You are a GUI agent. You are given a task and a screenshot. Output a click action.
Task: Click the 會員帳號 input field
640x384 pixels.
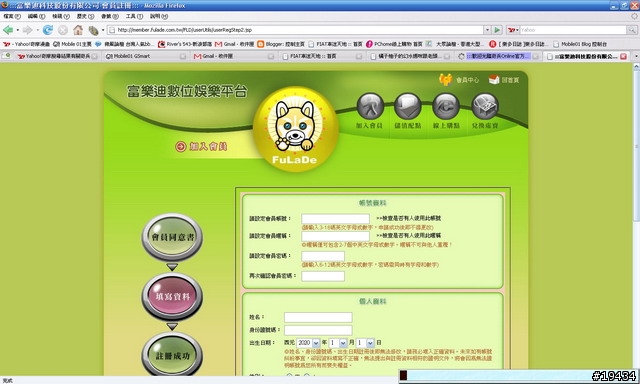(336, 219)
